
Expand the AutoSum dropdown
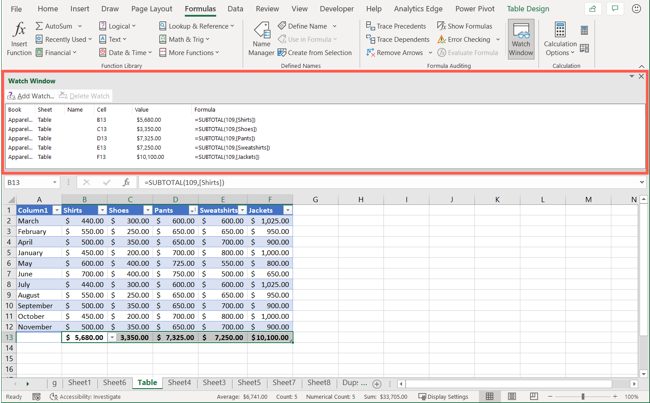pyautogui.click(x=81, y=26)
